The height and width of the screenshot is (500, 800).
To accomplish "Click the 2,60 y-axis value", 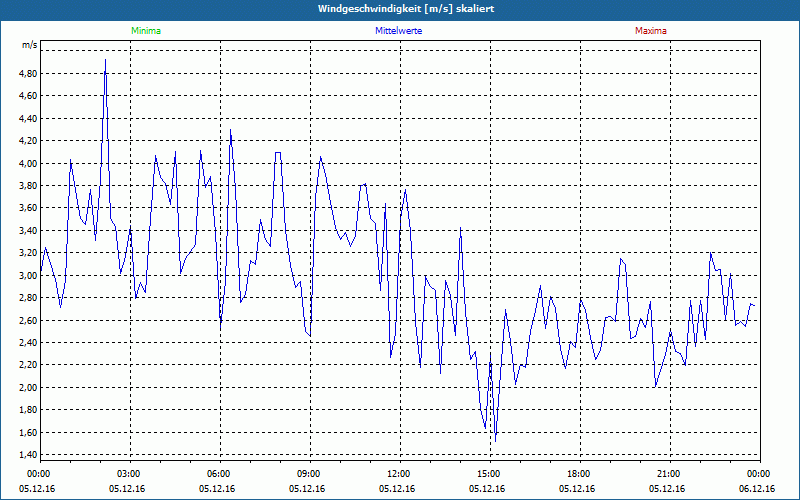I will click(27, 320).
